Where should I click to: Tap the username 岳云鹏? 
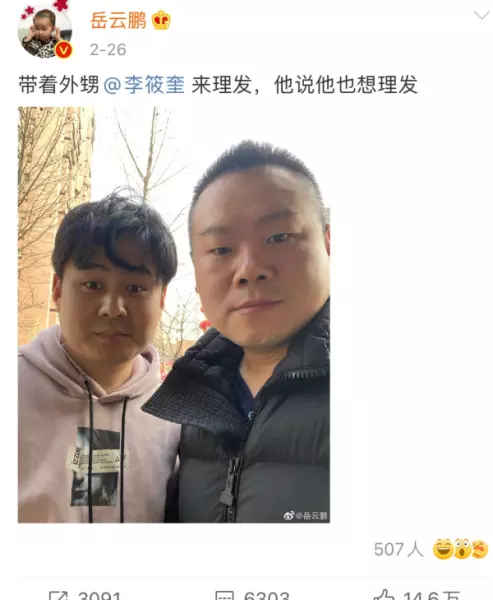click(x=118, y=20)
